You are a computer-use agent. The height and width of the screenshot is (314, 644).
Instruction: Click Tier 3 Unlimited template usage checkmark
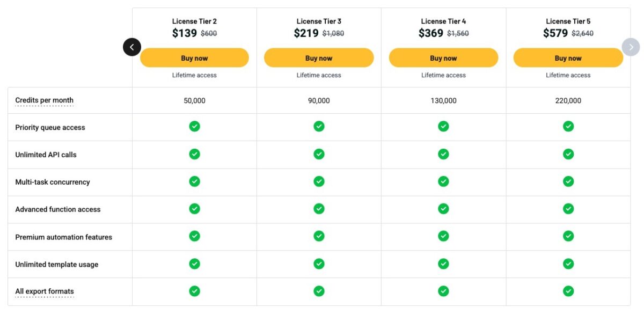[x=319, y=264]
